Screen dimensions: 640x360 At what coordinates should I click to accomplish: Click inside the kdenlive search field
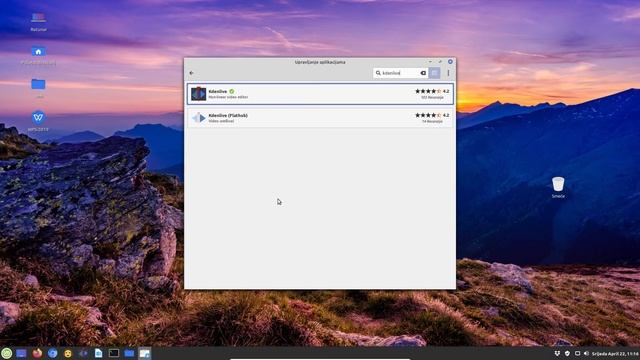click(x=400, y=73)
